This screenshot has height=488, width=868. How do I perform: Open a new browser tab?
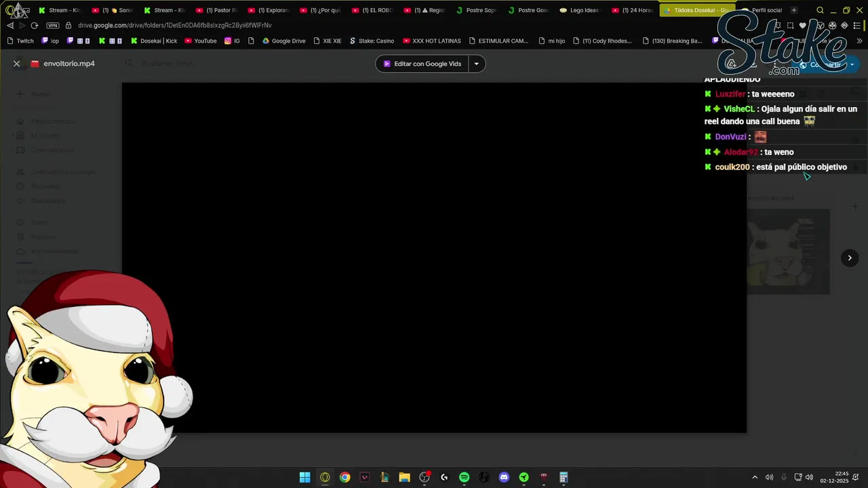click(x=794, y=10)
